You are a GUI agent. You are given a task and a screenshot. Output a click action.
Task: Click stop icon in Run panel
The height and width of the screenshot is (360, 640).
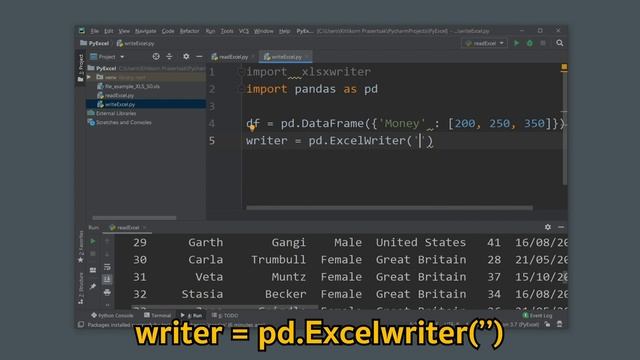click(x=93, y=254)
